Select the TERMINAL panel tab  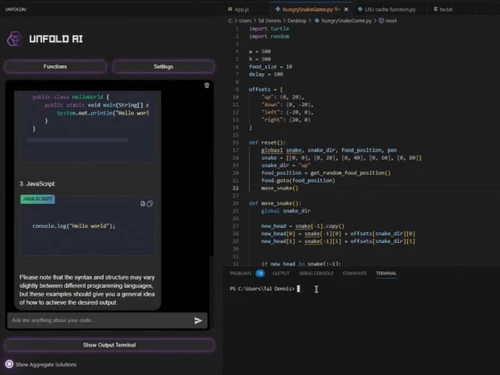point(386,273)
